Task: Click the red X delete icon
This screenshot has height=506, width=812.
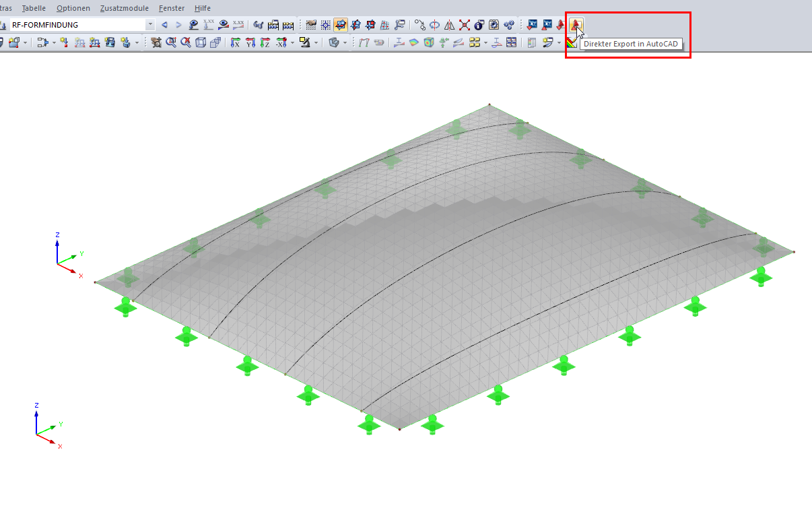Action: [x=465, y=25]
